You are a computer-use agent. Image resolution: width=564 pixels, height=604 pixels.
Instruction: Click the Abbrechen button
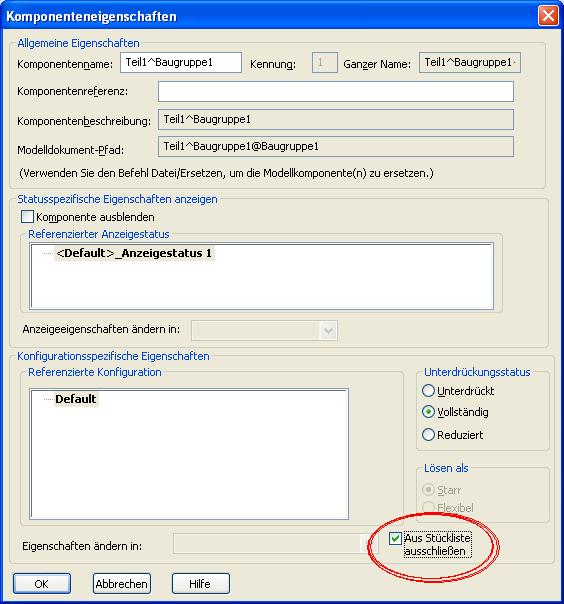(x=121, y=584)
